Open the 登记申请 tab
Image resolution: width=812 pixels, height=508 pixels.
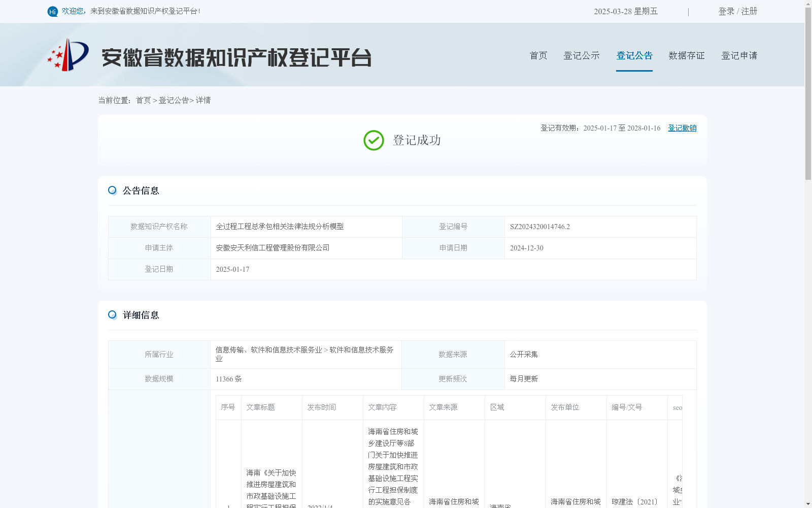[x=739, y=55]
